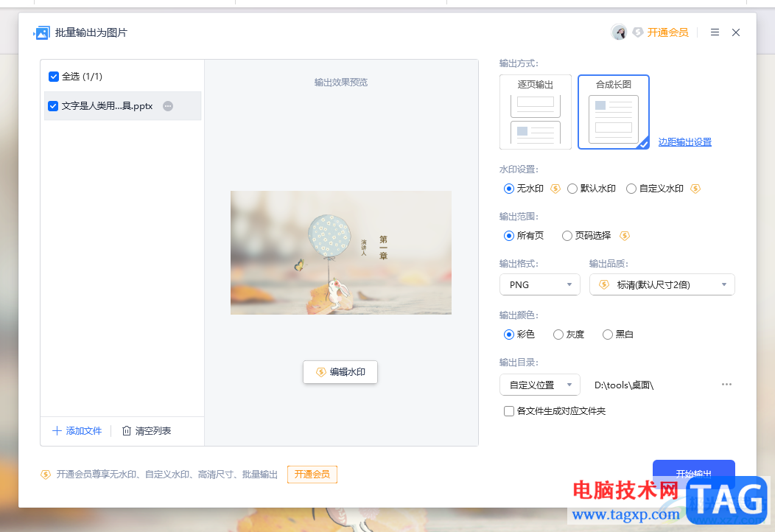Toggle the 全选 (1/1) checkbox
This screenshot has height=532, width=775.
(54, 77)
